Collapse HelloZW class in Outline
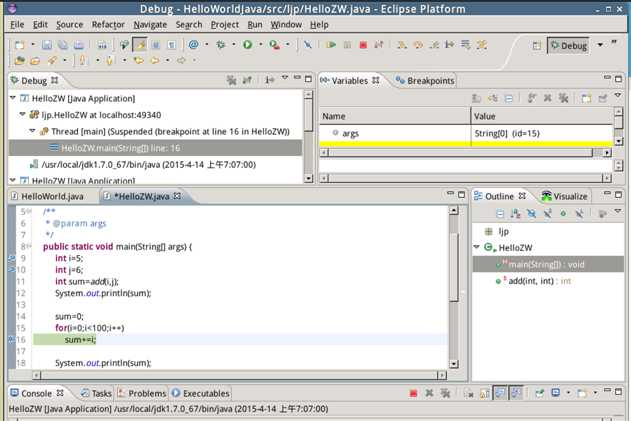The width and height of the screenshot is (631, 421). (x=477, y=247)
